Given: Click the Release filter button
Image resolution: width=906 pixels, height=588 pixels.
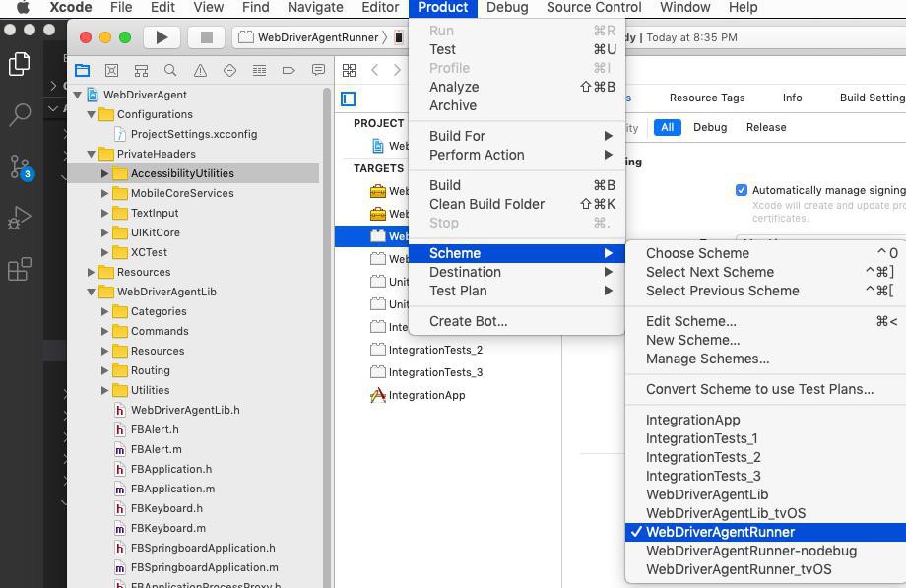Looking at the screenshot, I should [766, 127].
